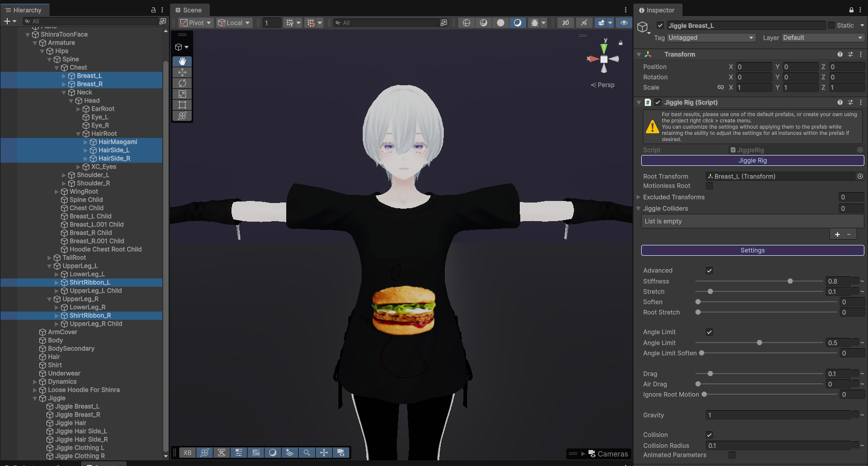Click the Gravity value input field
The width and height of the screenshot is (868, 466).
(x=778, y=415)
